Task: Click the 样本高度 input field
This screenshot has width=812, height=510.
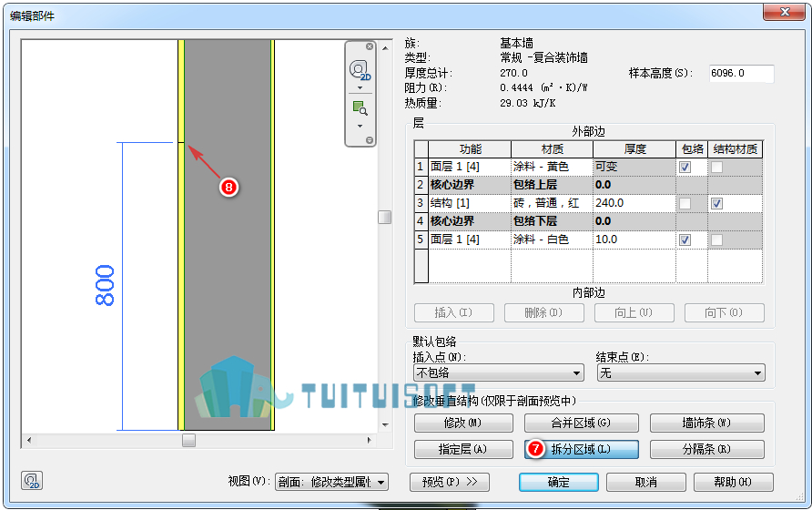Action: 742,73
